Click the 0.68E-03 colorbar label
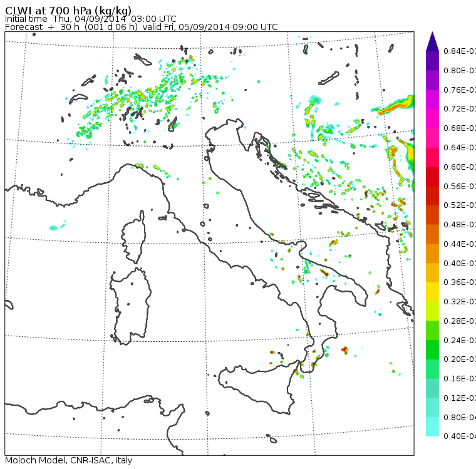The height and width of the screenshot is (469, 476). click(x=460, y=128)
